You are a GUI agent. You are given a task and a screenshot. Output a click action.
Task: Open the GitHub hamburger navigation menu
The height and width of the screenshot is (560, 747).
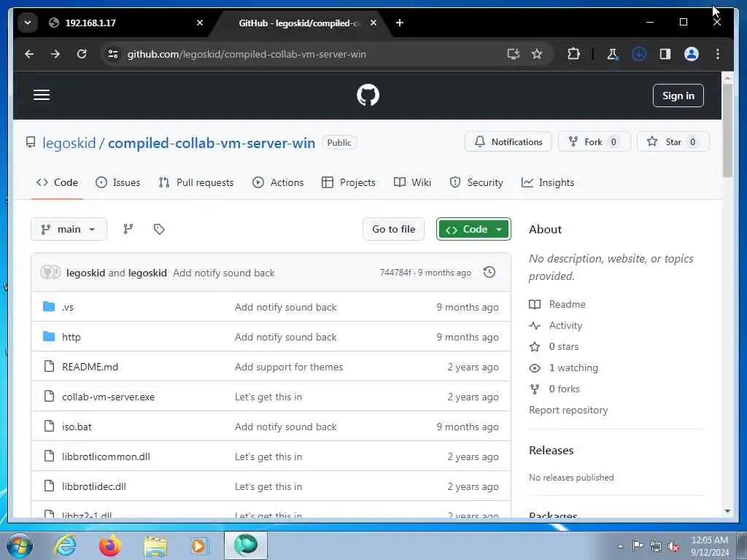click(42, 95)
